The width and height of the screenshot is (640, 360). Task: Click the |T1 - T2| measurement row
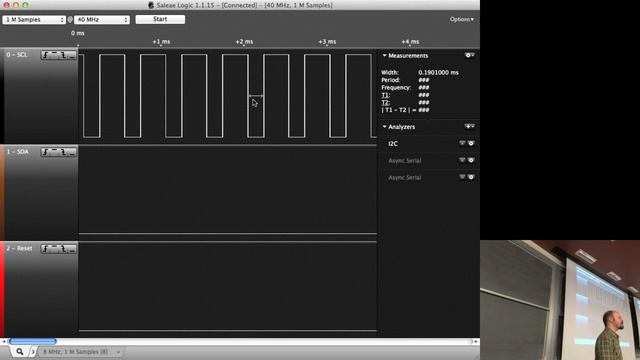[405, 110]
